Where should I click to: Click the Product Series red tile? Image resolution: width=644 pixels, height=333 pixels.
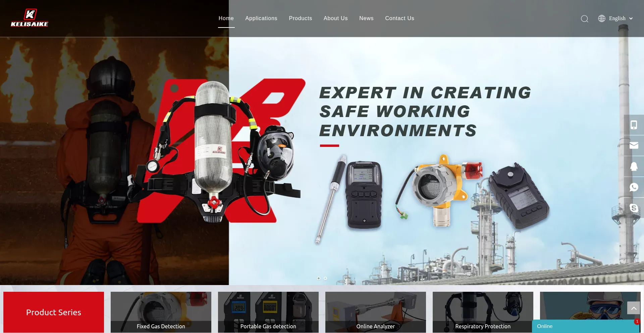(54, 312)
